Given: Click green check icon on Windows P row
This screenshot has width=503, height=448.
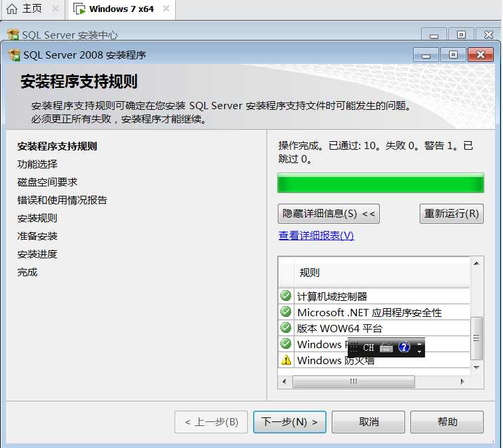Looking at the screenshot, I should 286,344.
